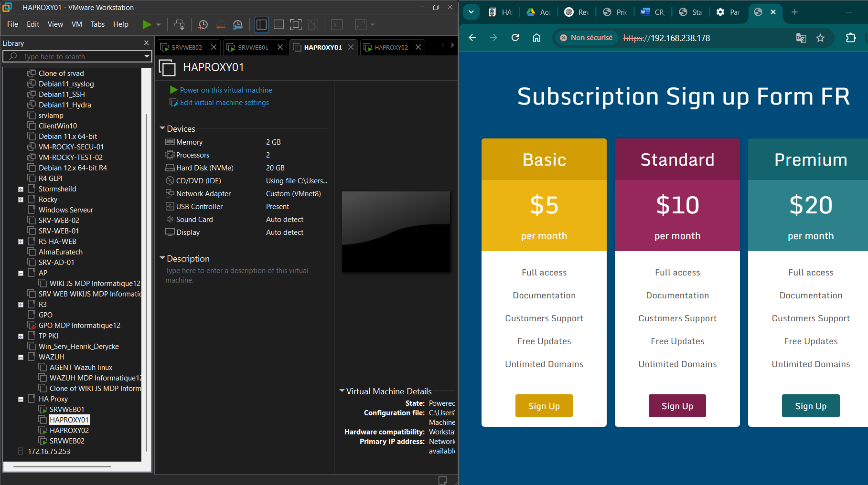Screen dimensions: 868x485
Task: Close the Library panel
Action: click(x=146, y=43)
